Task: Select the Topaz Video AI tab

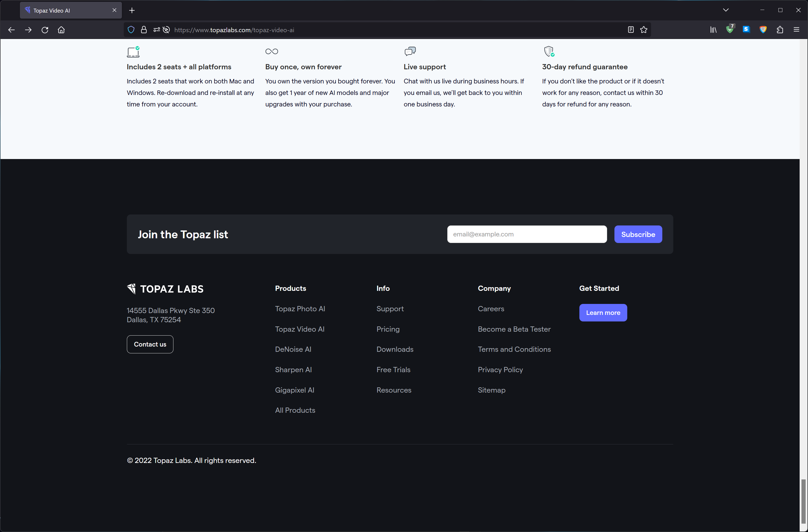Action: point(71,10)
